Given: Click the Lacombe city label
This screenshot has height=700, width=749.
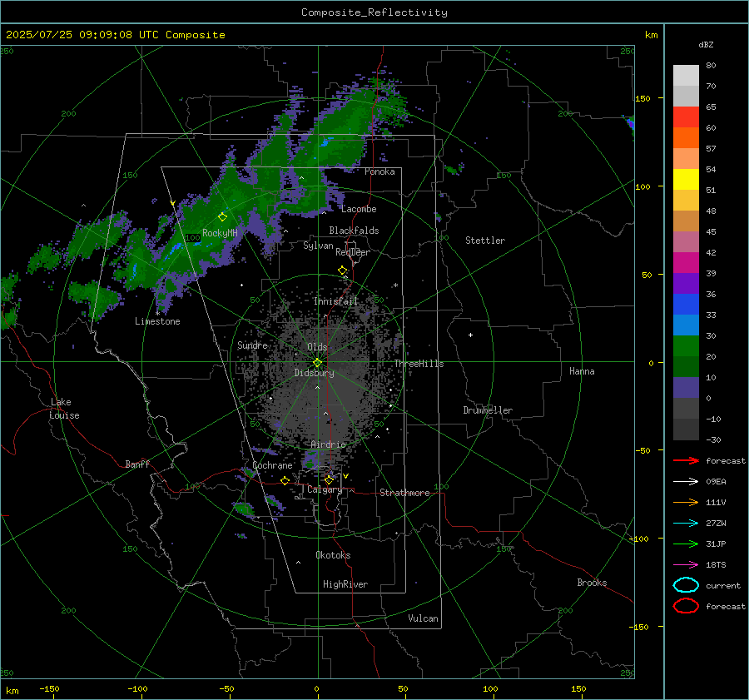Looking at the screenshot, I should coord(359,209).
